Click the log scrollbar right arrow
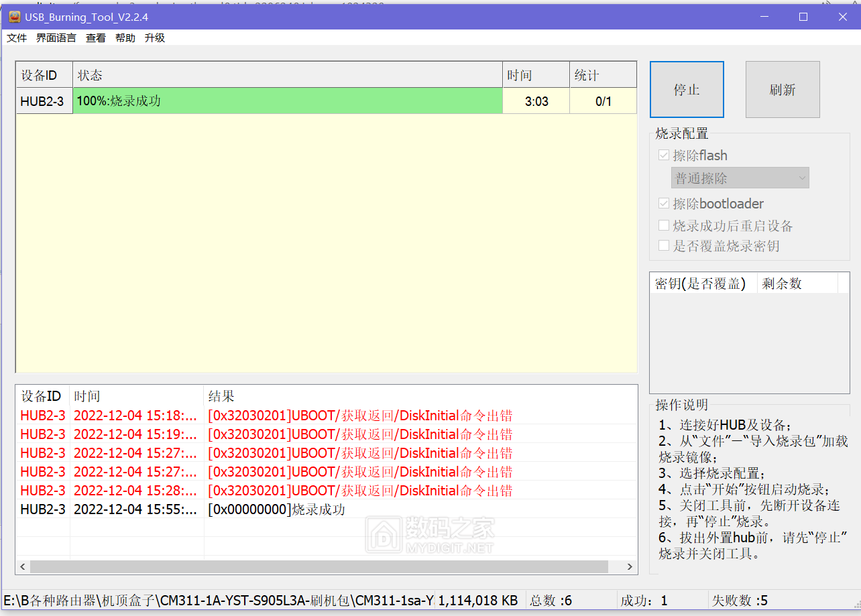This screenshot has height=616, width=861. point(630,567)
